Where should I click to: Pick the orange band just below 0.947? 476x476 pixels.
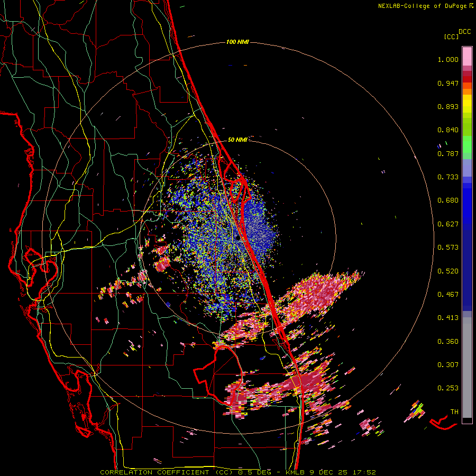tap(467, 86)
